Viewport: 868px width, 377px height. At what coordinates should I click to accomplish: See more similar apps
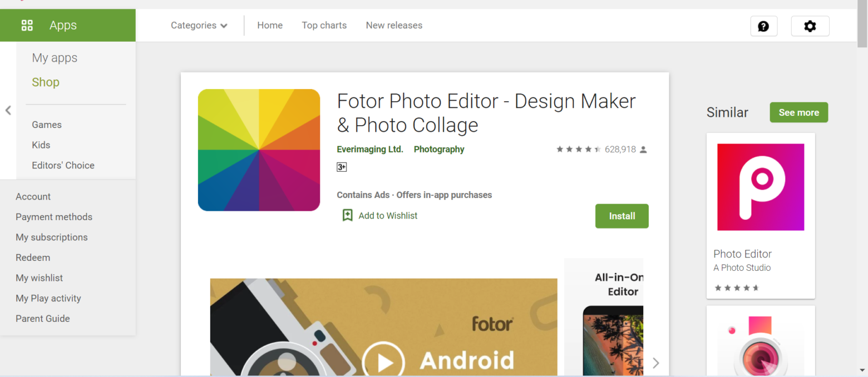tap(798, 112)
